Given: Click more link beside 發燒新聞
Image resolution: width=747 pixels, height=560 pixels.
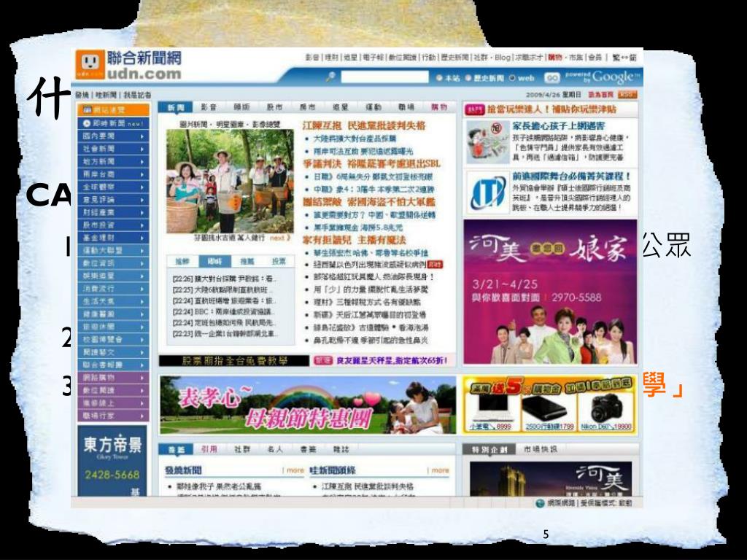Looking at the screenshot, I should click(295, 470).
